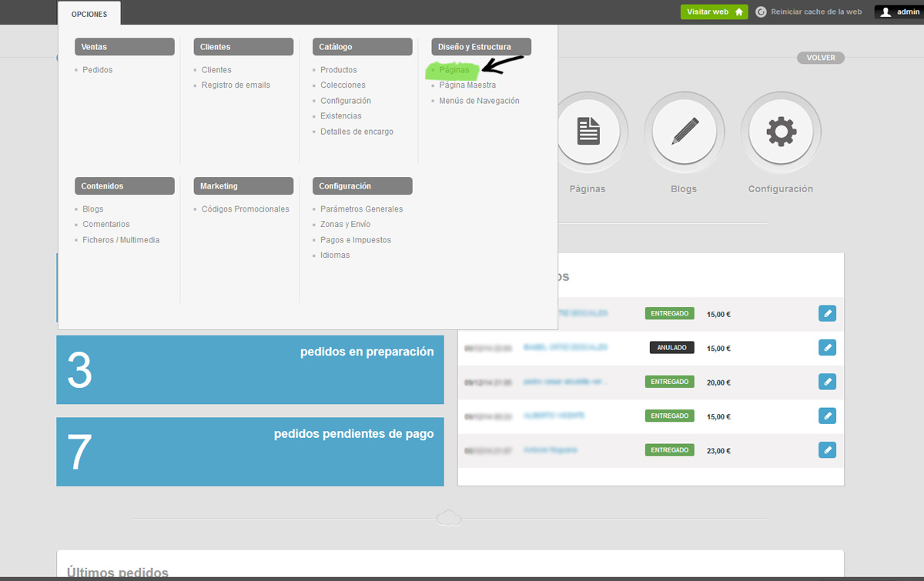Edit the ANULADO order with pencil icon
Viewport: 924px width, 581px height.
[827, 348]
